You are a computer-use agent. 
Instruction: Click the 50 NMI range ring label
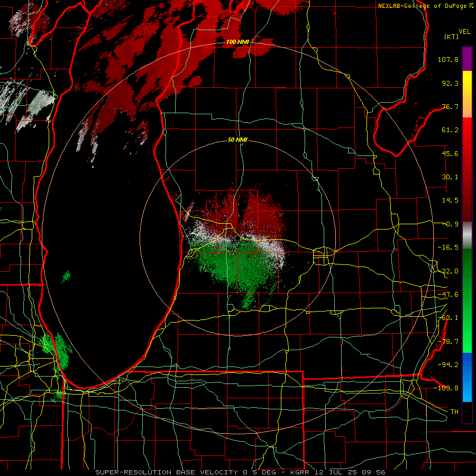tap(237, 140)
